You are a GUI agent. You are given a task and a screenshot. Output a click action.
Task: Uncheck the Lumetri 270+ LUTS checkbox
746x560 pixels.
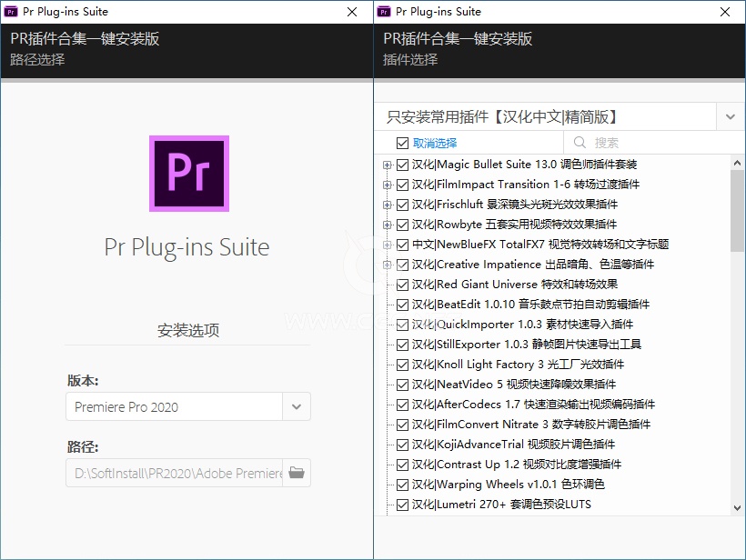402,505
